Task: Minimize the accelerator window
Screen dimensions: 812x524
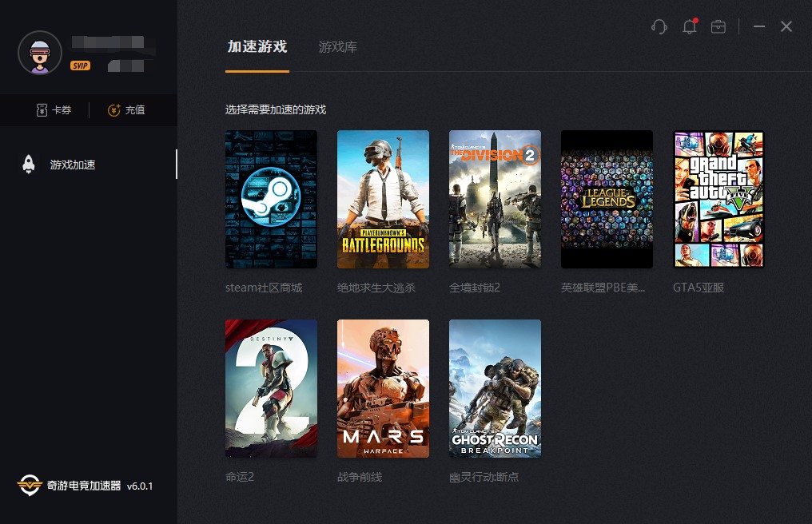Action: (759, 26)
